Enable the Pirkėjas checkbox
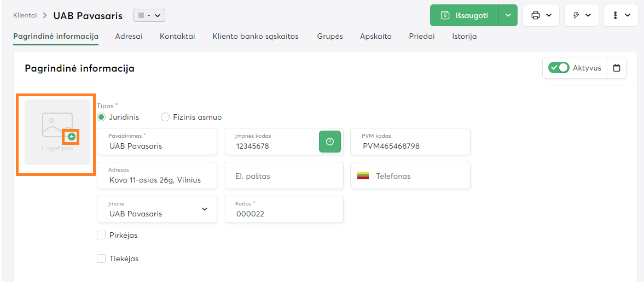 pos(101,235)
